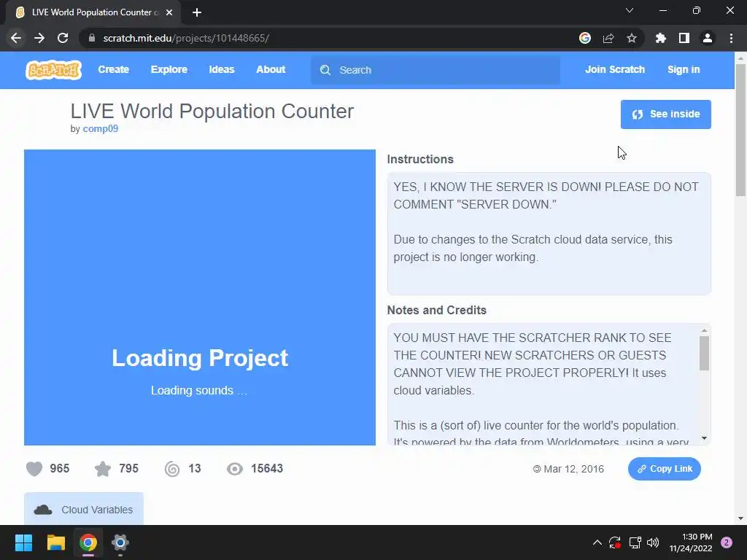The width and height of the screenshot is (747, 560).
Task: Click the project title LIVE World Population Counter
Action: 212,112
